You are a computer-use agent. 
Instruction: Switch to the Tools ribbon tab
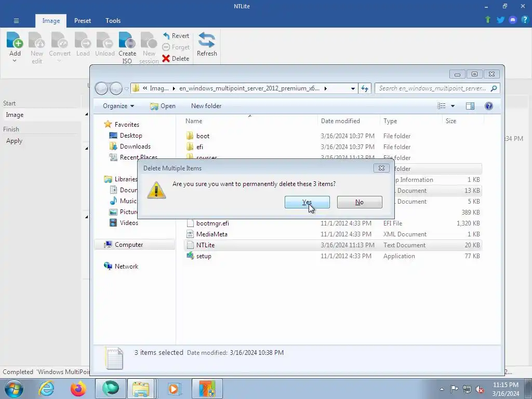pyautogui.click(x=113, y=21)
